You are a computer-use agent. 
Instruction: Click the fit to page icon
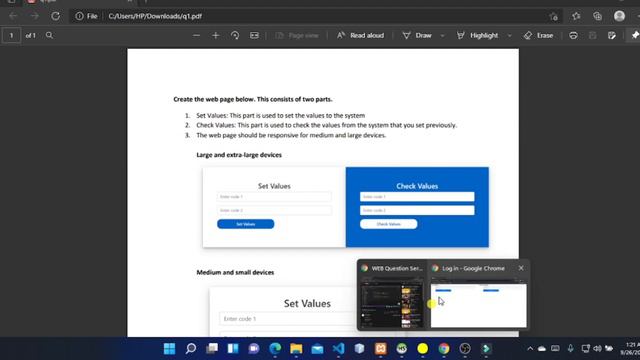click(x=254, y=36)
